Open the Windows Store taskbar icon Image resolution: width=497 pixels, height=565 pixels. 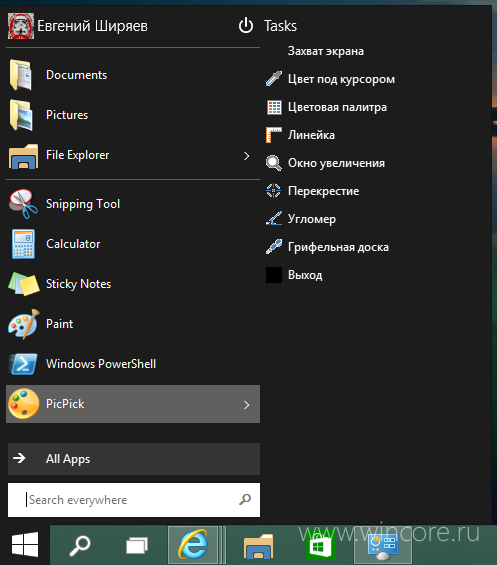pyautogui.click(x=321, y=546)
